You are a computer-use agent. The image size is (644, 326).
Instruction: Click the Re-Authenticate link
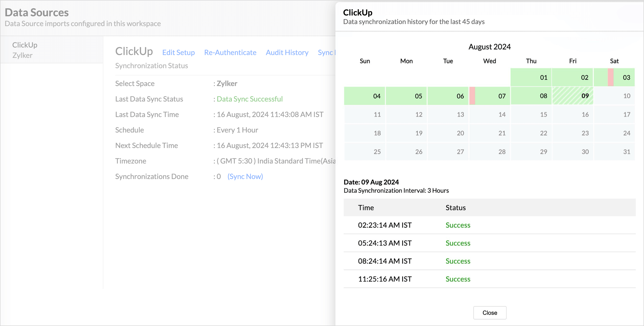pos(230,52)
